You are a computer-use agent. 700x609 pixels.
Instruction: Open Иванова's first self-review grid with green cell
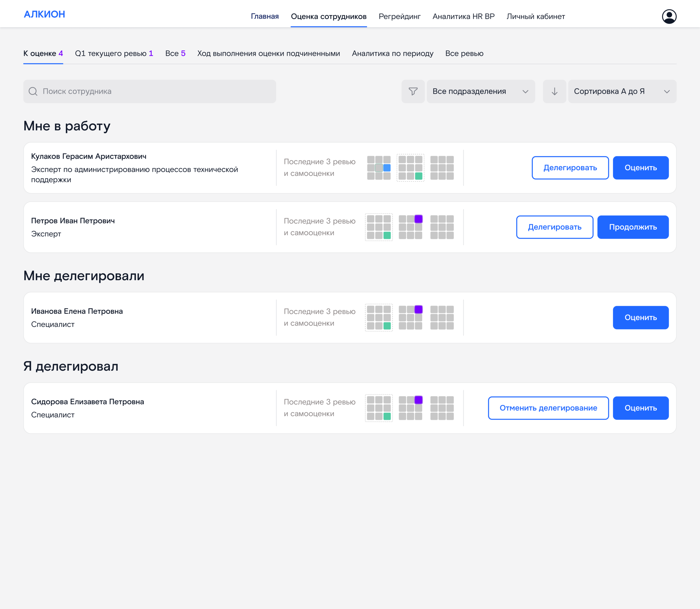(379, 317)
